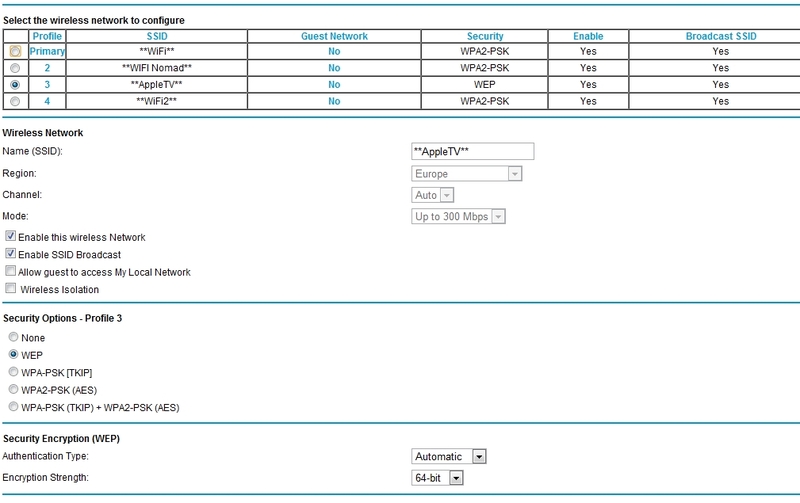Choose WEP security option
The image size is (800, 503).
coord(14,354)
